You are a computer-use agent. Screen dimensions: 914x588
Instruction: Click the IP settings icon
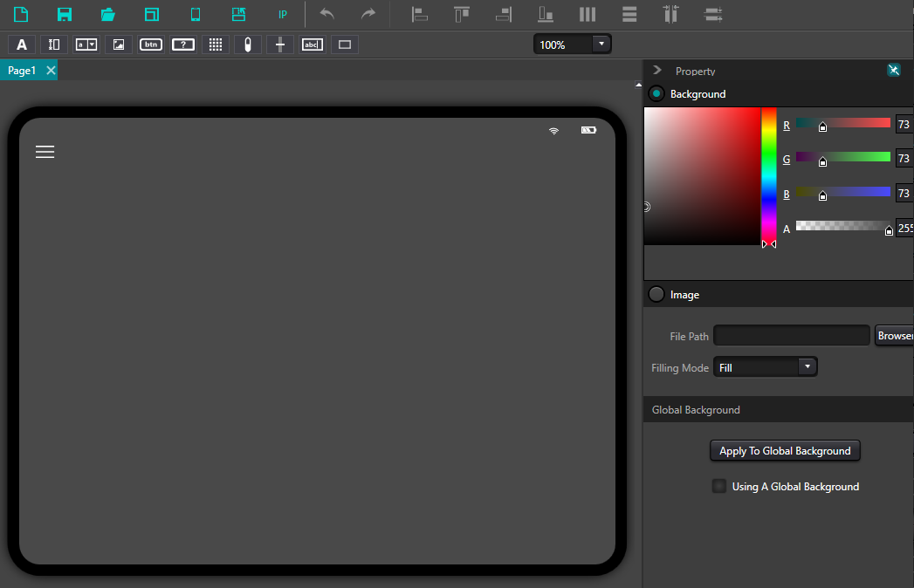point(283,15)
